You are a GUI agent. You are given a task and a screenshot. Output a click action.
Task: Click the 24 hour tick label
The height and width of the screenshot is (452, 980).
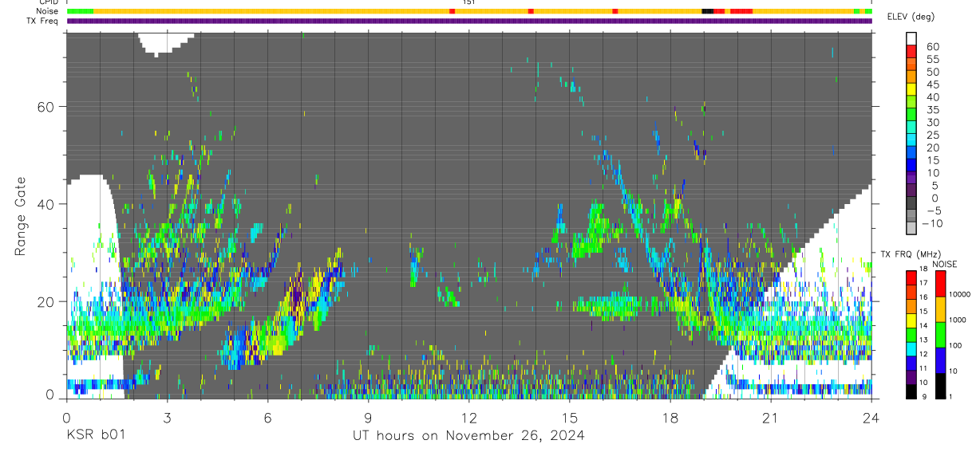point(871,418)
